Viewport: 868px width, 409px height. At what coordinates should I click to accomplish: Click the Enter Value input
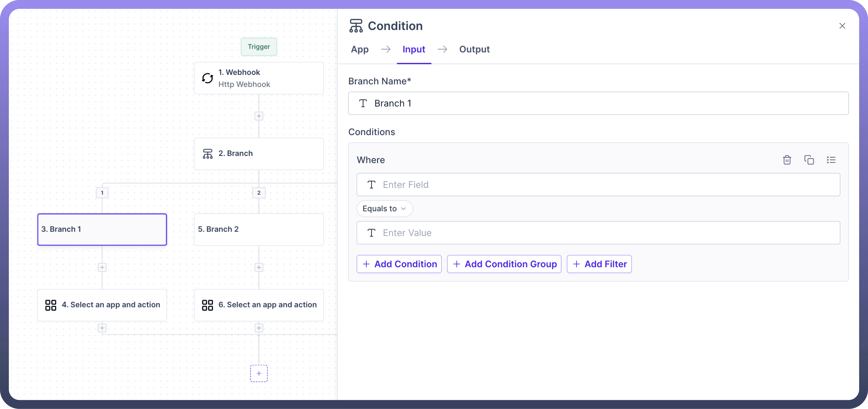click(x=598, y=233)
